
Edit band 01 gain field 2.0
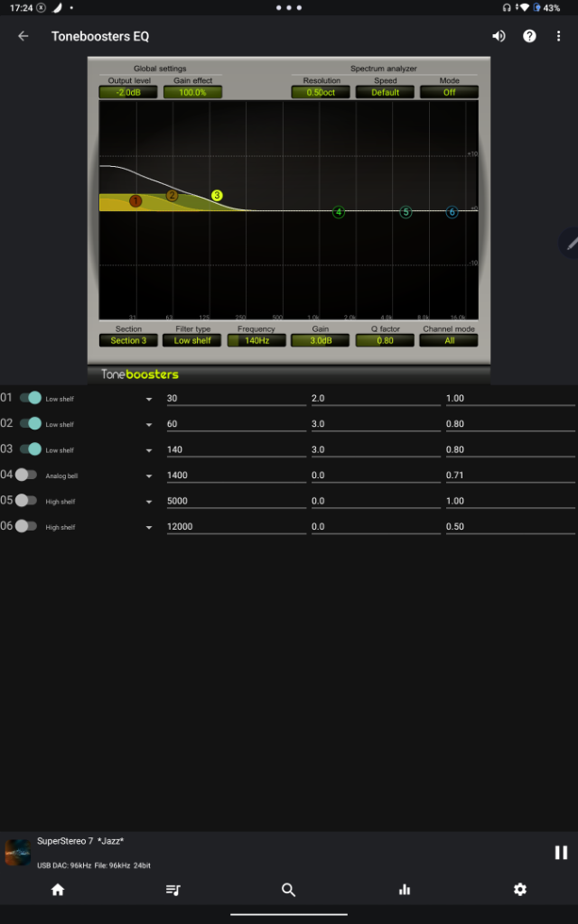(376, 398)
